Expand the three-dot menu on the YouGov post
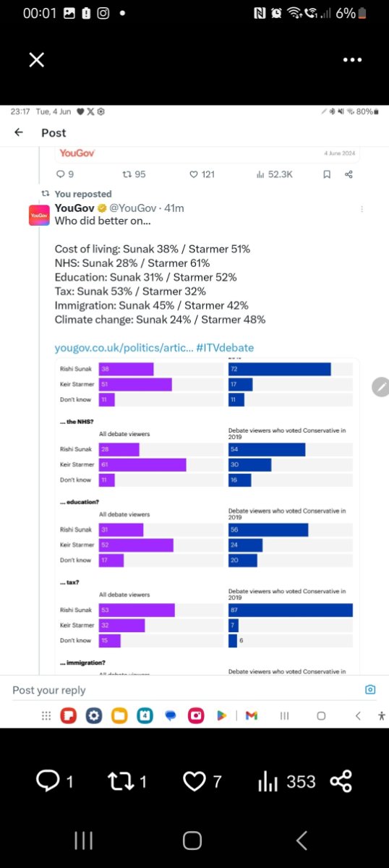 [362, 209]
